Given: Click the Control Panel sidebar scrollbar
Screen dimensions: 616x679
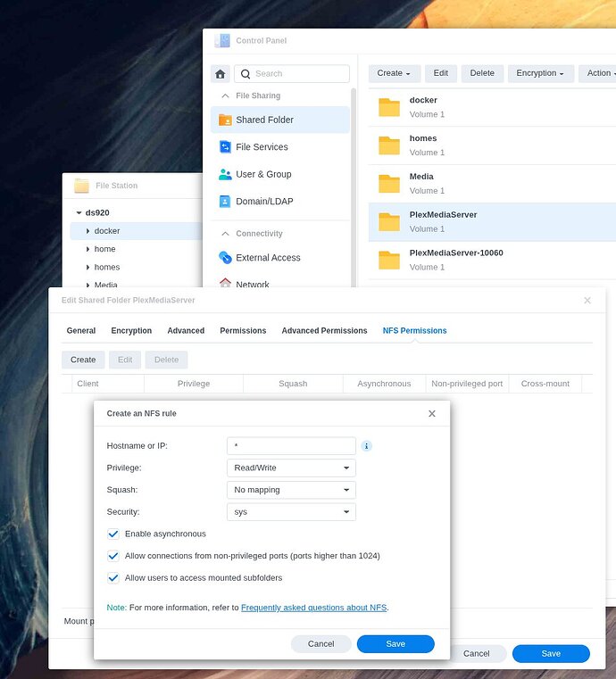Looking at the screenshot, I should click(353, 187).
